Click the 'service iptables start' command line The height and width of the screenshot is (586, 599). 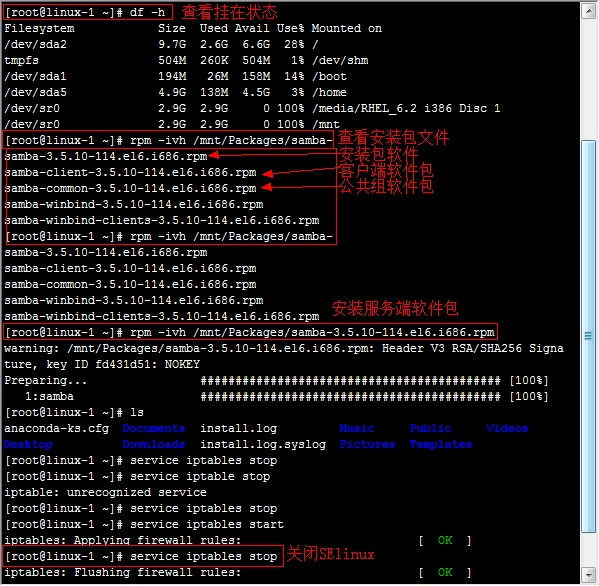coord(144,524)
